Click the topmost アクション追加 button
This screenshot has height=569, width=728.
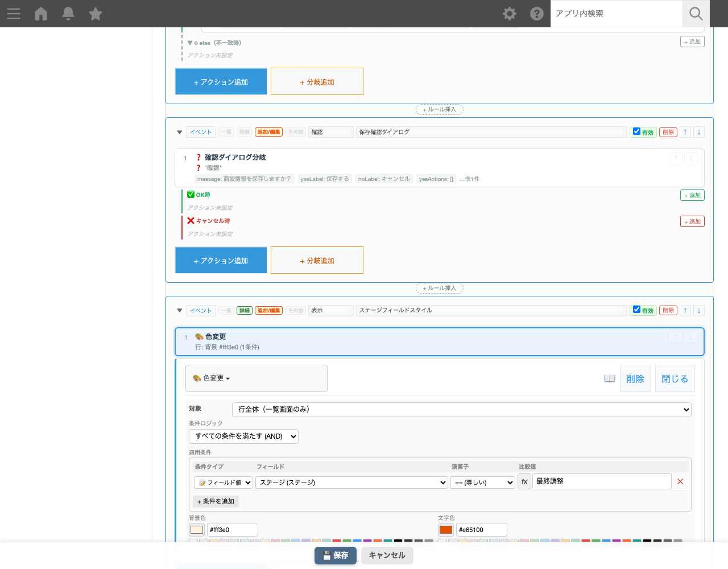coord(221,81)
